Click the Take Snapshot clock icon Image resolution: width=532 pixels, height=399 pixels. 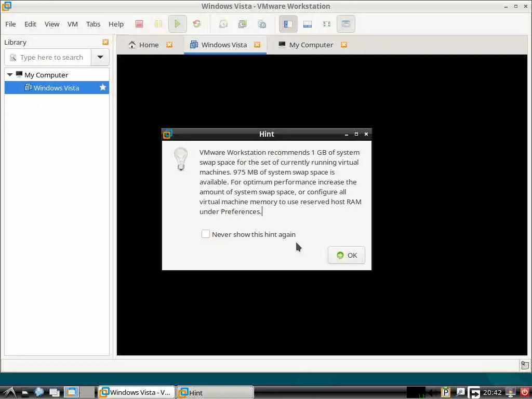223,24
